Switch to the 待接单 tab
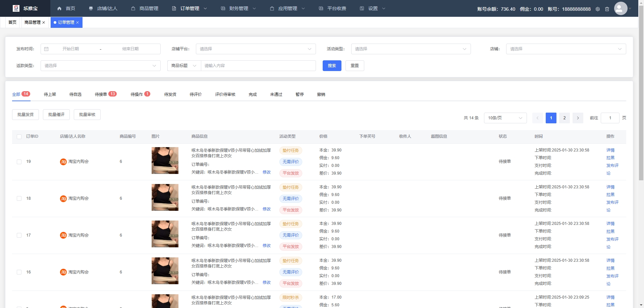 click(x=101, y=95)
